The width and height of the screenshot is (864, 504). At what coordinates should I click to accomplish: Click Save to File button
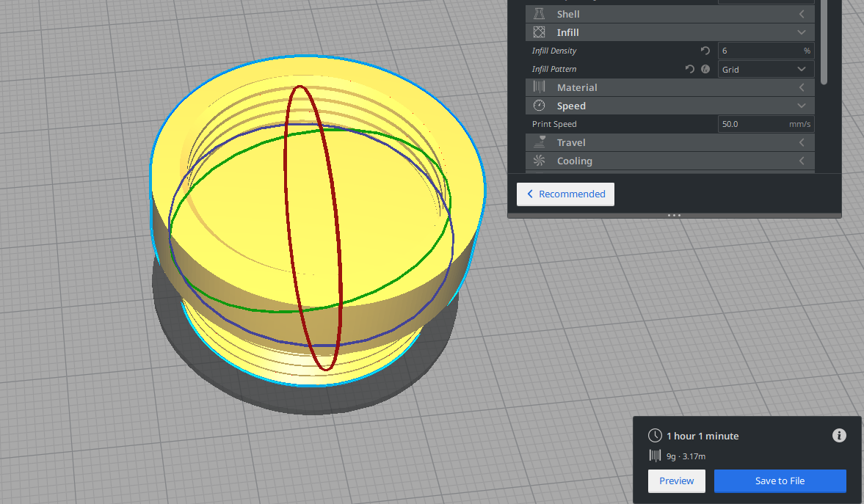[x=780, y=481]
